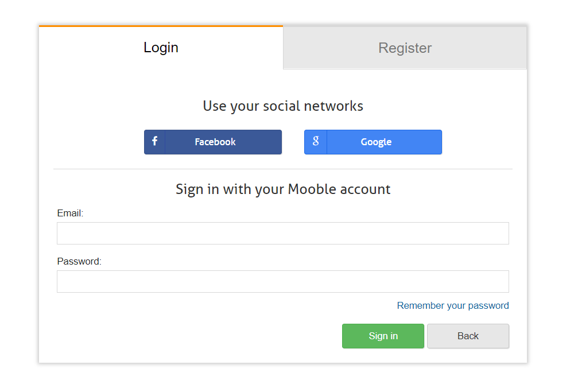
Task: Click the Email: field label
Action: 70,213
